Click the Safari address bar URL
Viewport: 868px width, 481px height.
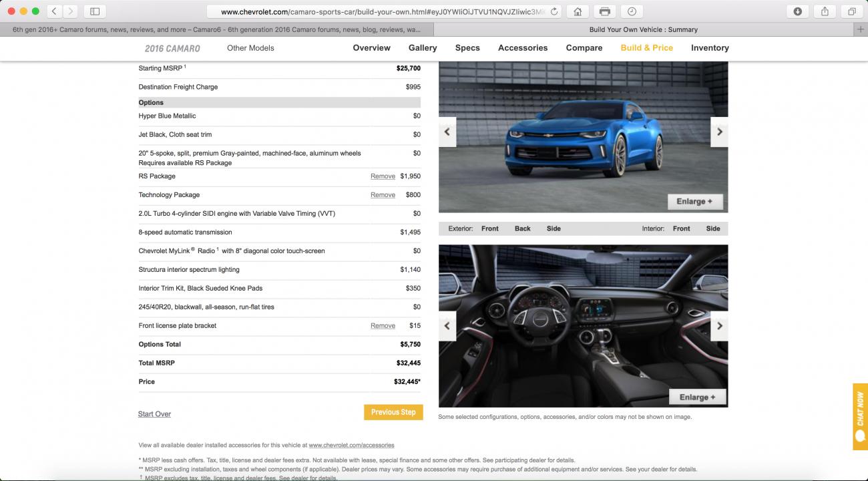point(384,12)
